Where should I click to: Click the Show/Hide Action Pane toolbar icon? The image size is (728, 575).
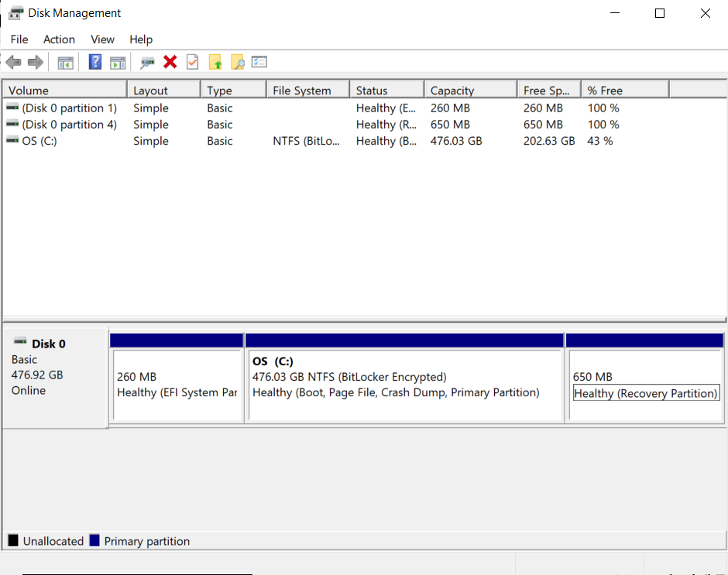[x=118, y=63]
